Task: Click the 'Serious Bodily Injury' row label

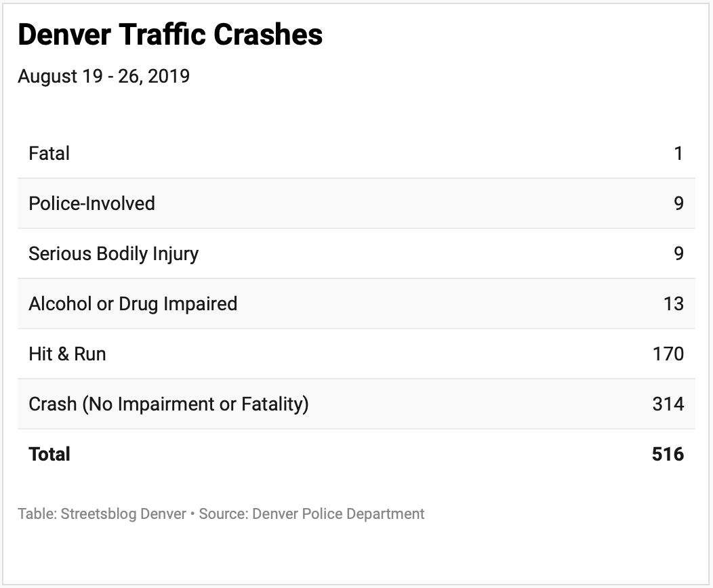Action: [x=113, y=253]
